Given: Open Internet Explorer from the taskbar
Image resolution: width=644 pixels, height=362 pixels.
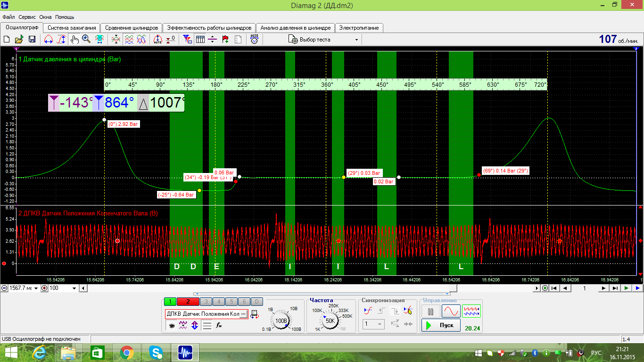Looking at the screenshot, I should [x=40, y=353].
